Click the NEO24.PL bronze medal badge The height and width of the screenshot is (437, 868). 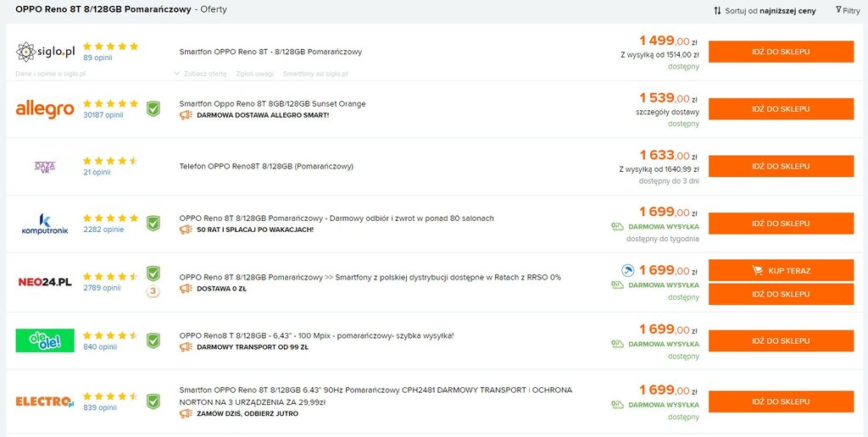pyautogui.click(x=153, y=291)
